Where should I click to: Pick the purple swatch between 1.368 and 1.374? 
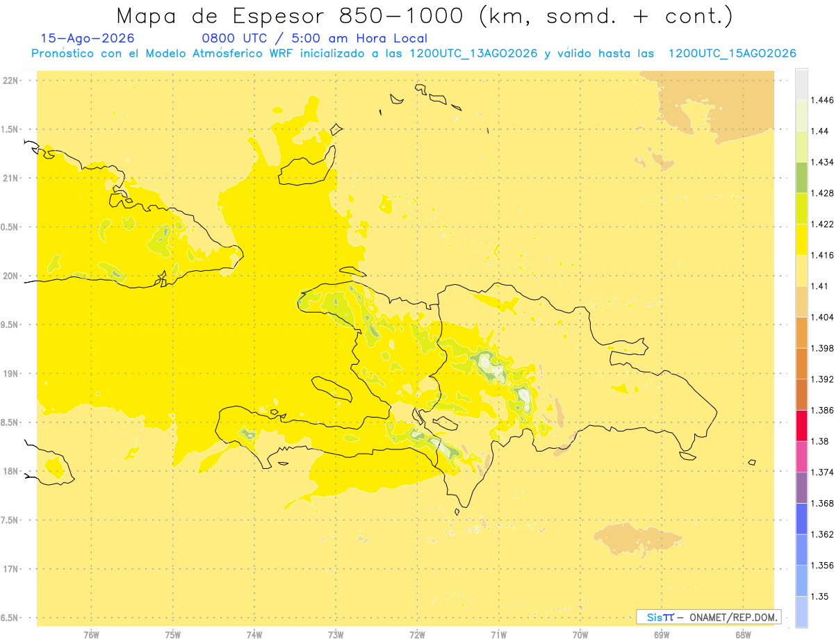tap(801, 487)
